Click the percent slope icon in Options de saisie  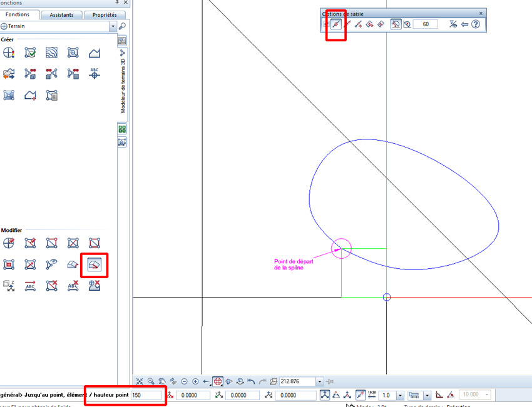(453, 24)
